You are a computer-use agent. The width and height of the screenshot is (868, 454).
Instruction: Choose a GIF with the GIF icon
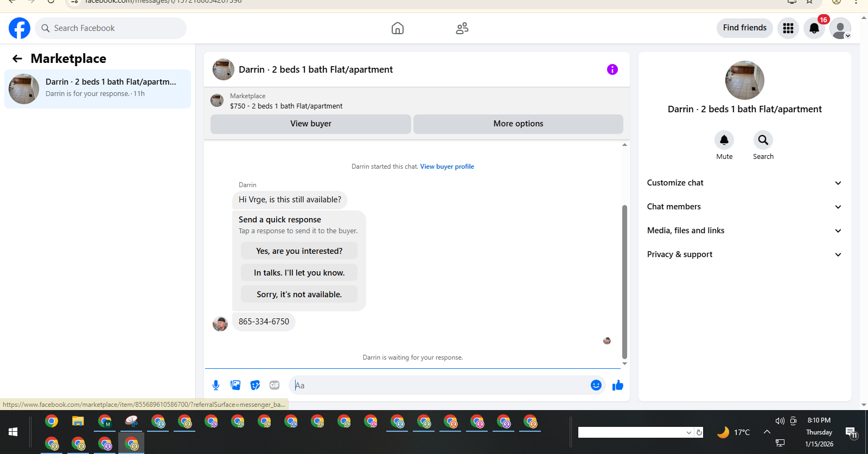[x=275, y=385]
